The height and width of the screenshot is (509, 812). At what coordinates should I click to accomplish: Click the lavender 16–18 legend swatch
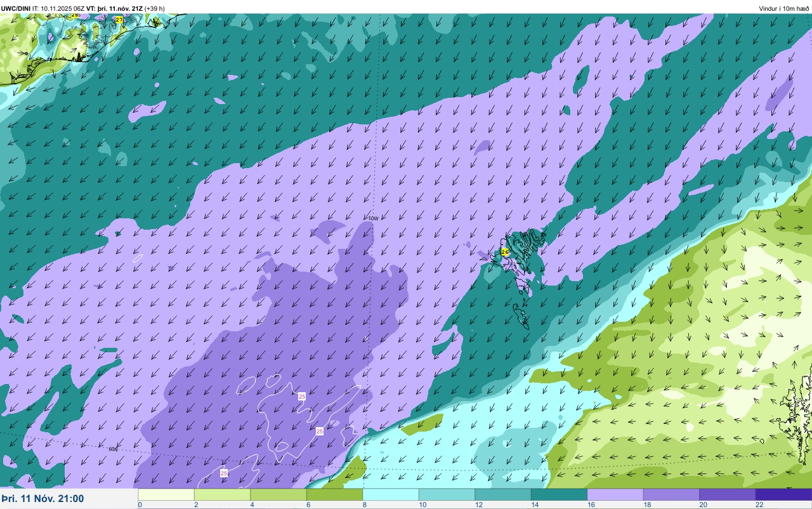(x=615, y=494)
